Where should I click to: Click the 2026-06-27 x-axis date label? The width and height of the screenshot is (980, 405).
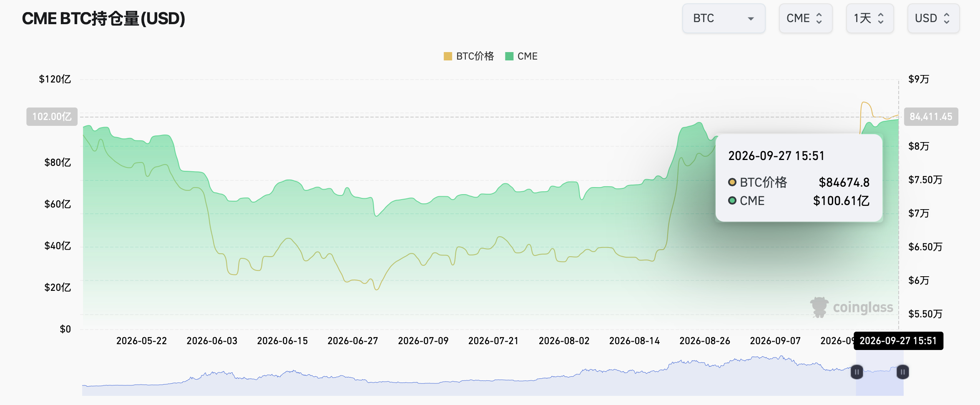point(353,341)
